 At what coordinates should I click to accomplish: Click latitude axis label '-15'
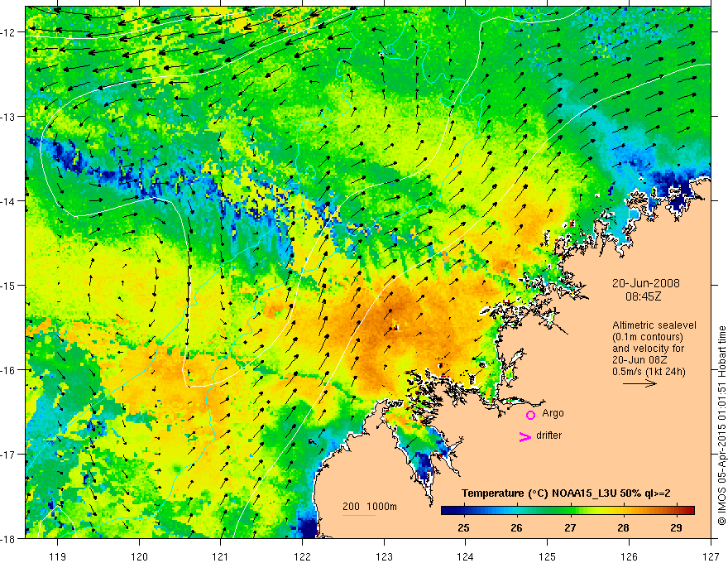[x=9, y=285]
